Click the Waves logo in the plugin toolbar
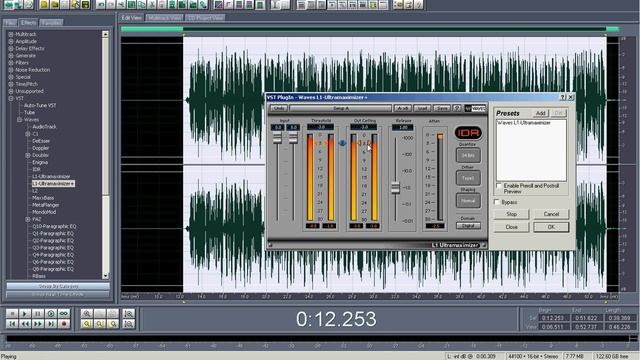This screenshot has width=640, height=360. [475, 108]
